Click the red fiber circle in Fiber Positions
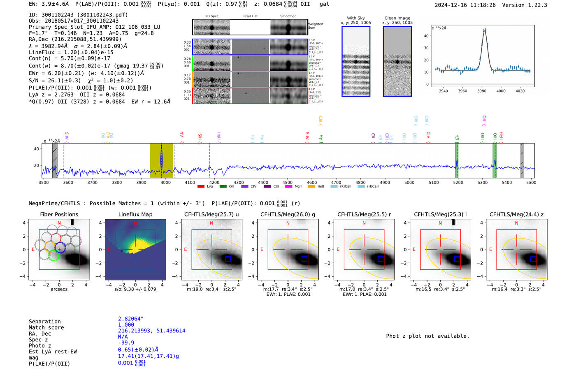This screenshot has height=392, width=576. tap(56, 238)
